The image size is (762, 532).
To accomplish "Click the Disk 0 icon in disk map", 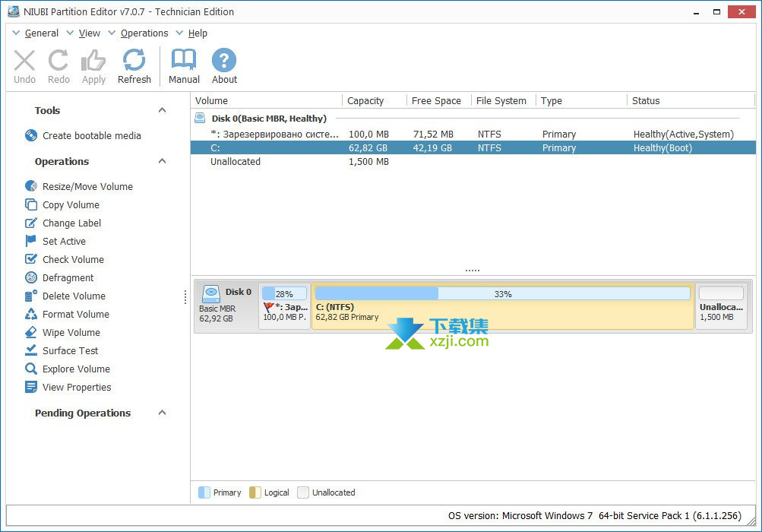I will [211, 293].
